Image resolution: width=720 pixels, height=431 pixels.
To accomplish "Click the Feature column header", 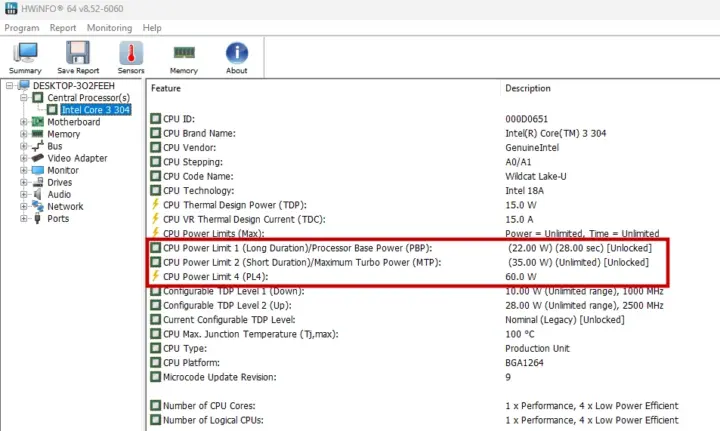I will 166,88.
